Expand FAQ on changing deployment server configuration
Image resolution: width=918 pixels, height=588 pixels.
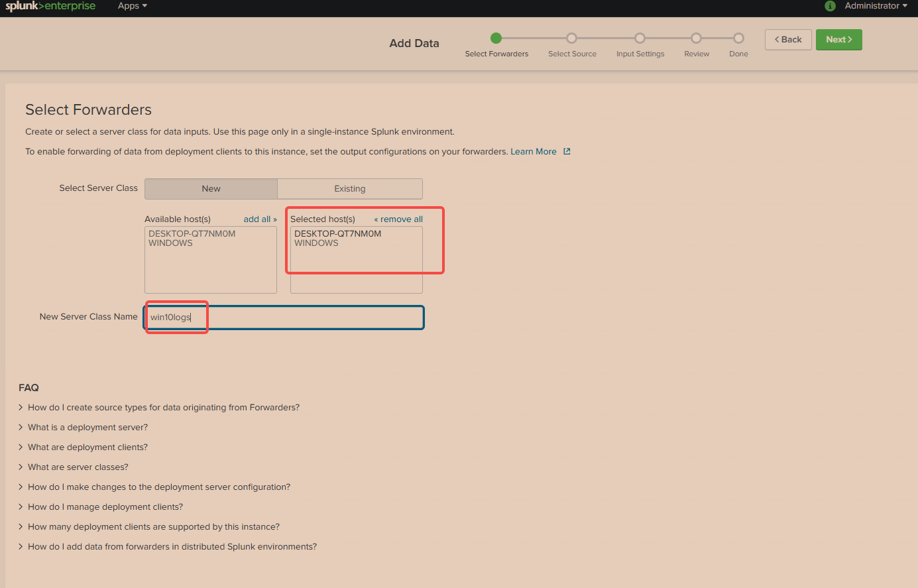pos(154,487)
